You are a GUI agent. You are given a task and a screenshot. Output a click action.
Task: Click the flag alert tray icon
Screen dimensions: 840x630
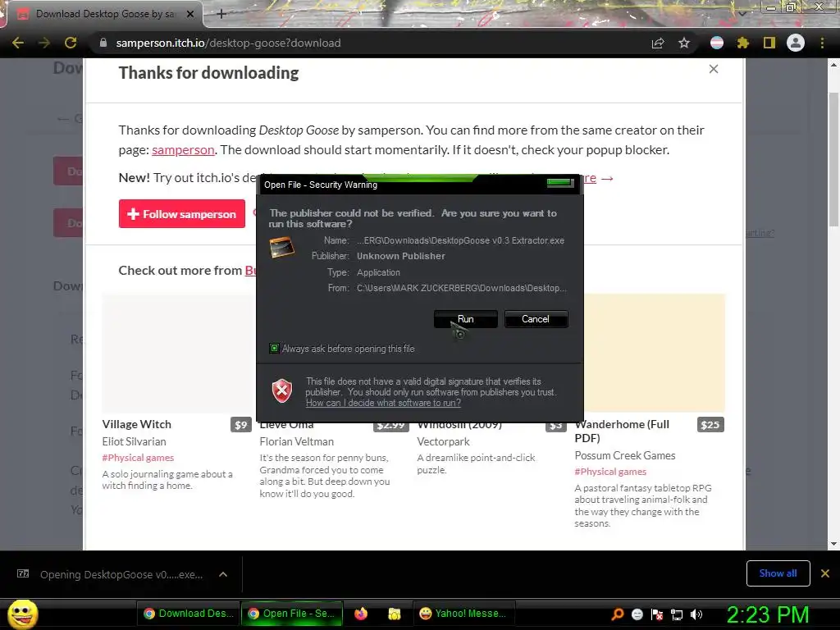click(x=657, y=614)
